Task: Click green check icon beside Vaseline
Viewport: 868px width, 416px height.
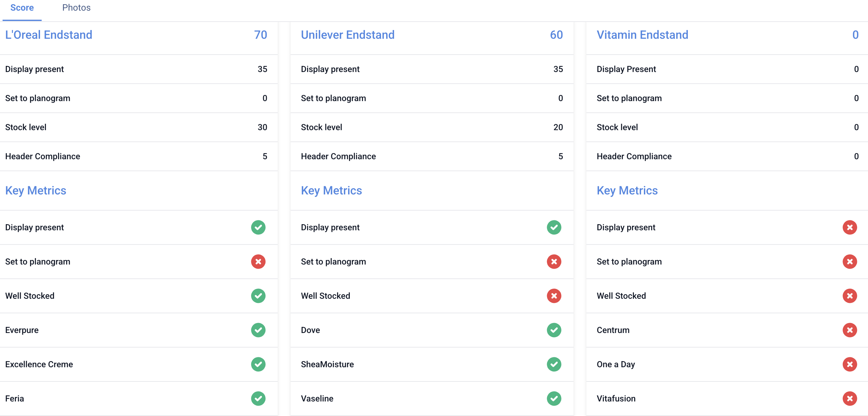Action: click(x=553, y=399)
